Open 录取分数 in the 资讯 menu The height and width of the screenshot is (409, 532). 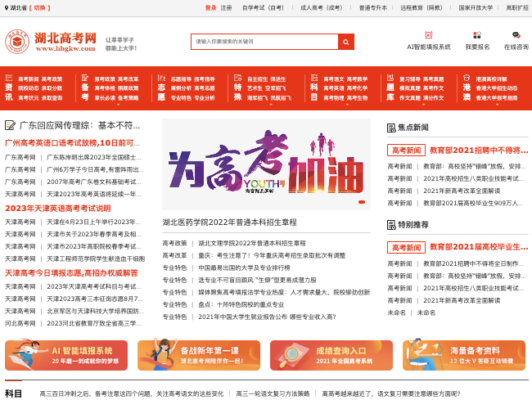(52, 88)
